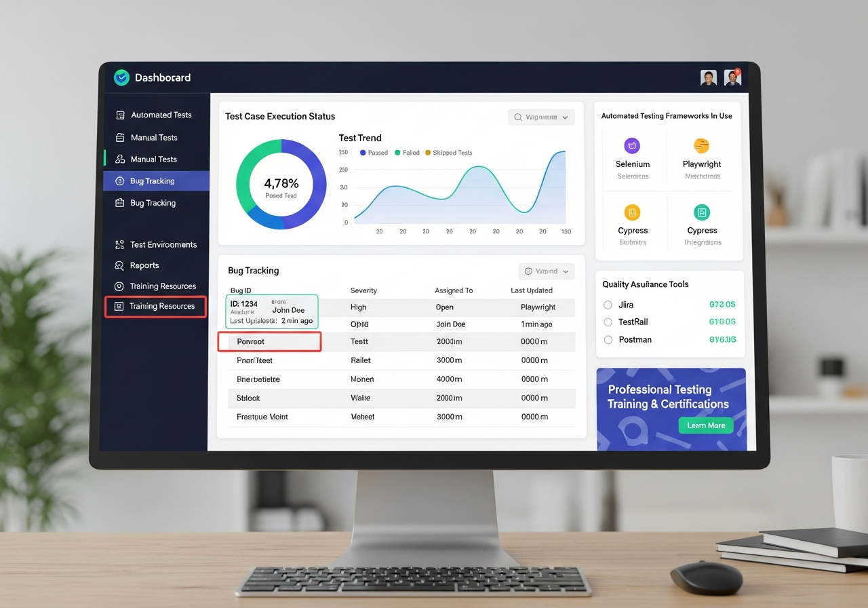Image resolution: width=868 pixels, height=608 pixels.
Task: Expand the Test Case Execution Status dropdown
Action: [x=541, y=117]
